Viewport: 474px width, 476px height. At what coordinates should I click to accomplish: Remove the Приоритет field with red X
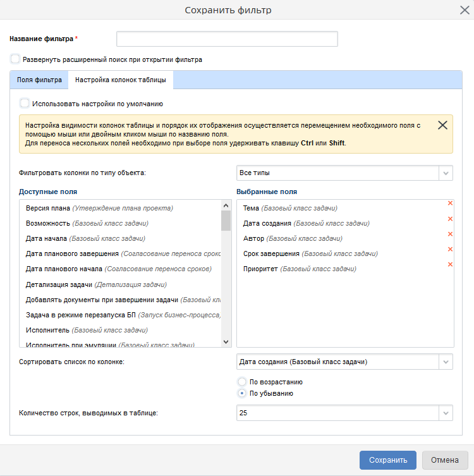[450, 264]
